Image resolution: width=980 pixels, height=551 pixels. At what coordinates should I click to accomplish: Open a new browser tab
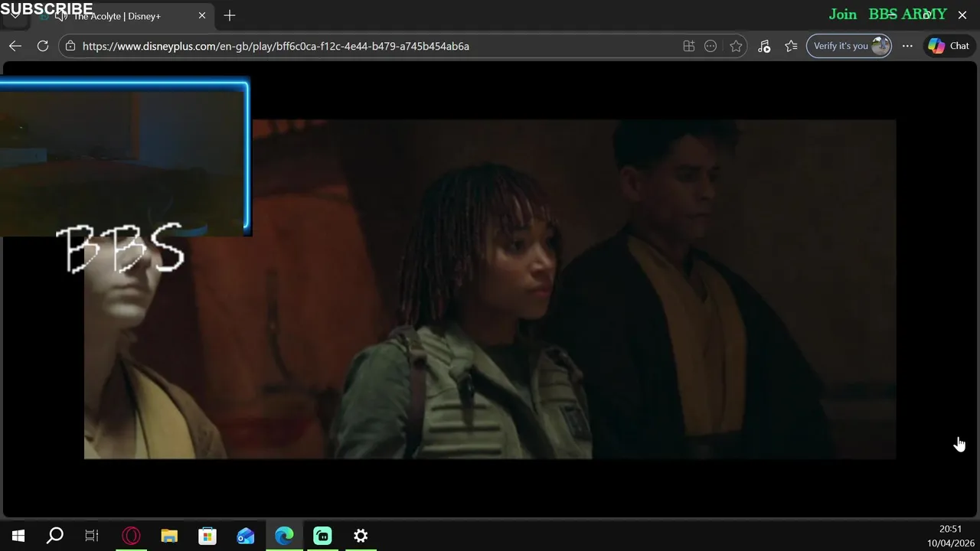point(230,15)
